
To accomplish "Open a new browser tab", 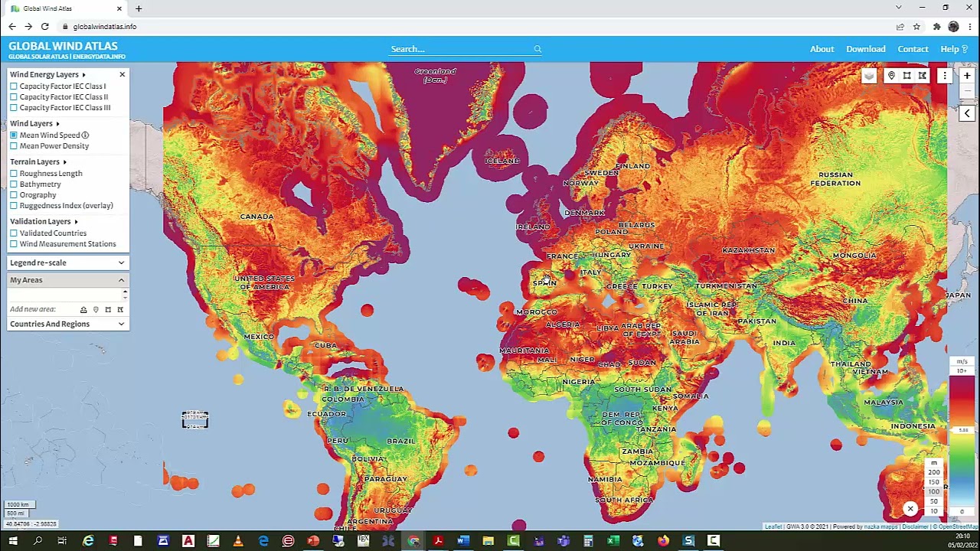I will point(139,8).
